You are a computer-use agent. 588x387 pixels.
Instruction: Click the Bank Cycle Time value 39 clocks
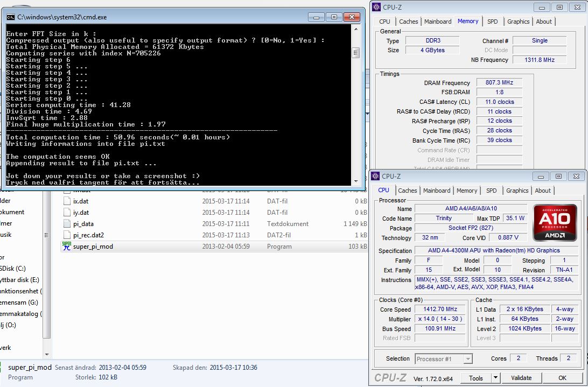pos(499,140)
